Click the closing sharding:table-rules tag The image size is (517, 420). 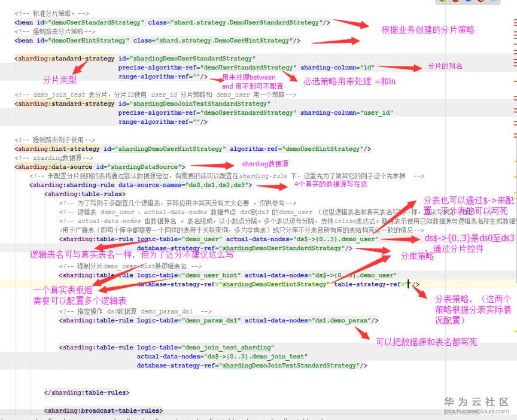click(87, 392)
